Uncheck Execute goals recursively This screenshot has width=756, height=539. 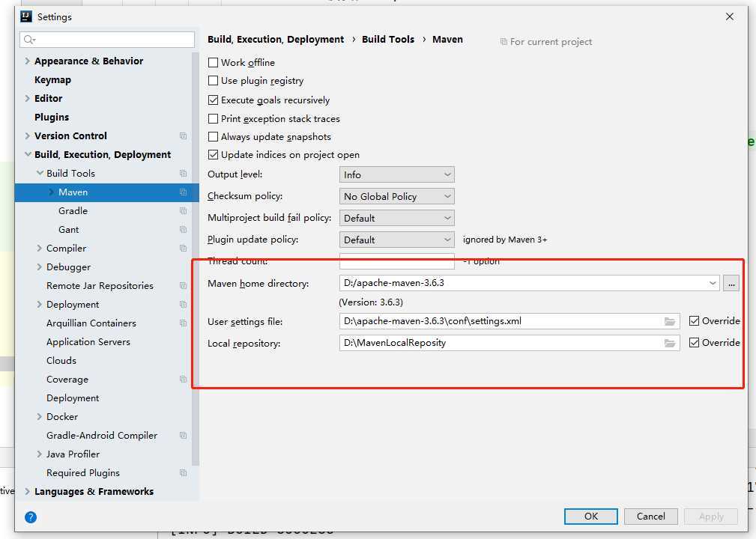213,100
